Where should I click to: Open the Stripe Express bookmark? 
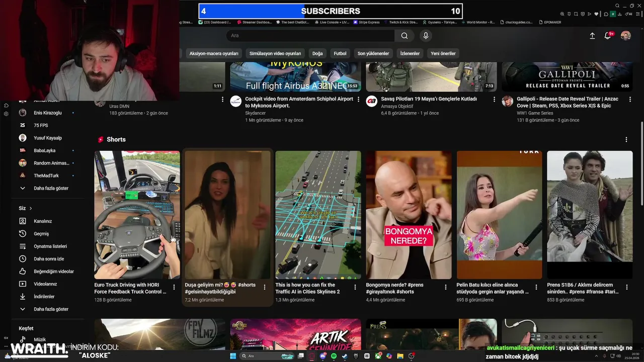point(367,22)
